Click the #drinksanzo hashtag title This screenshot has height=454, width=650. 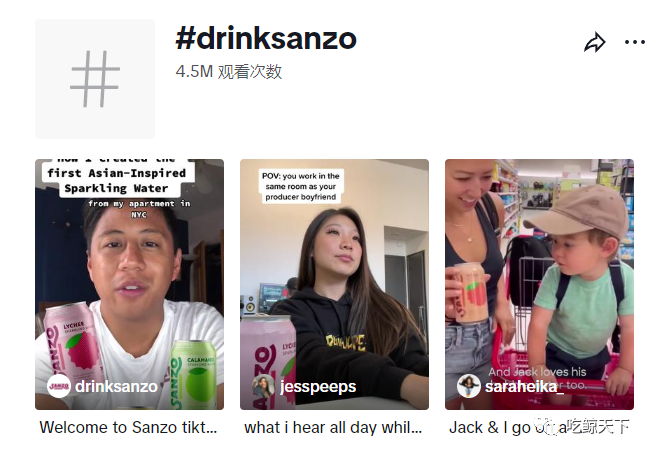point(266,39)
